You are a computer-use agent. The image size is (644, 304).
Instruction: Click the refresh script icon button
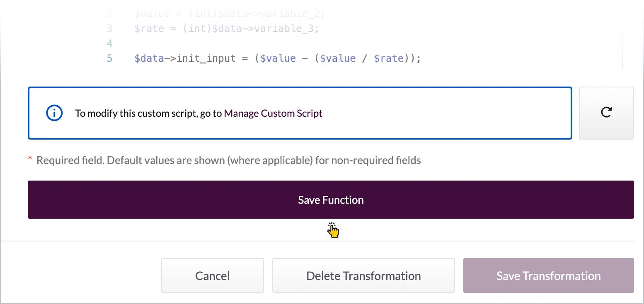tap(606, 113)
